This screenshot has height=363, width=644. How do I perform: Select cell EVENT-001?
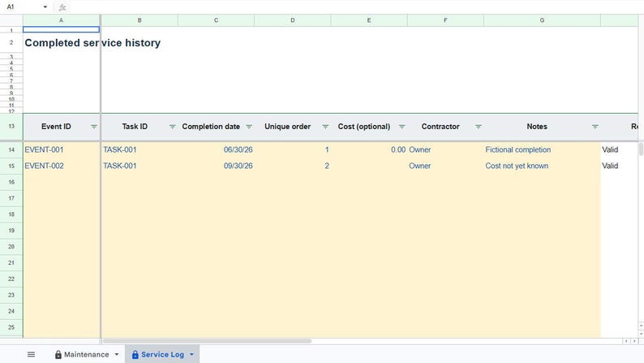(61, 149)
